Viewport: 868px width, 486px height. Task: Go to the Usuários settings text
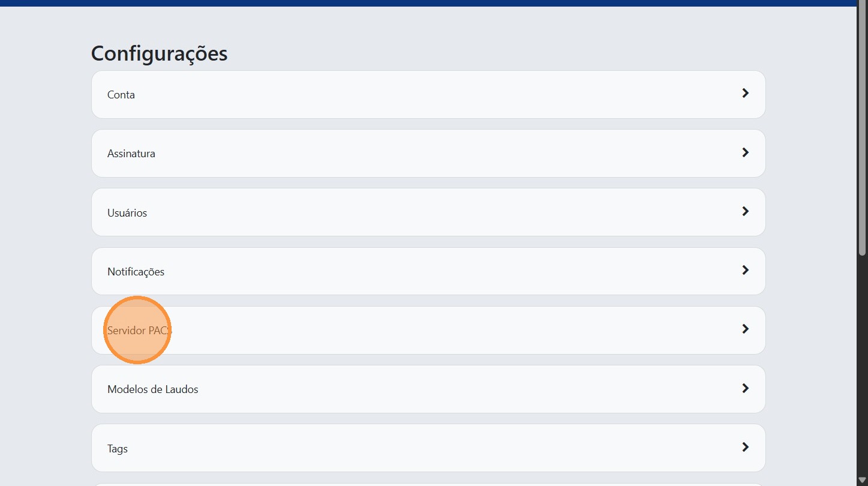pyautogui.click(x=127, y=213)
